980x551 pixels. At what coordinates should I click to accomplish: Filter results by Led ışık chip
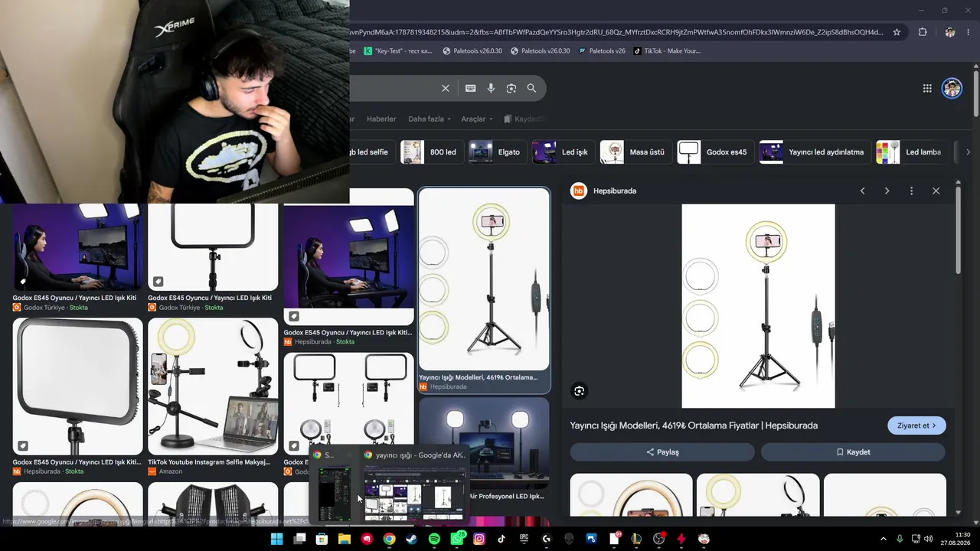coord(562,152)
